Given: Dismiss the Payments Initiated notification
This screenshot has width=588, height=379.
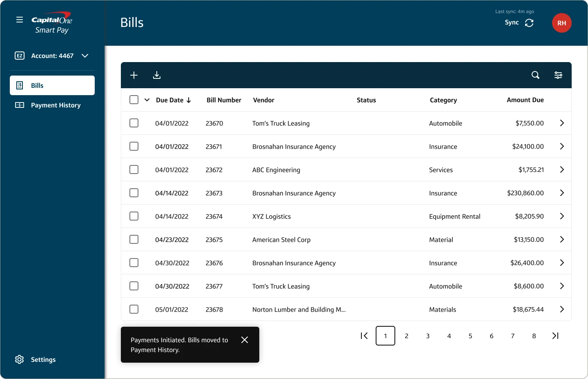Looking at the screenshot, I should tap(245, 340).
